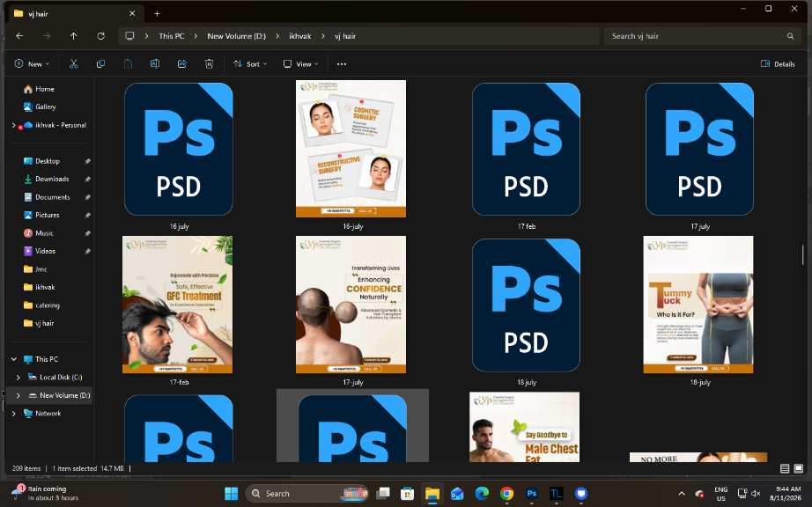
Task: Toggle the Details pane button
Action: [x=778, y=64]
